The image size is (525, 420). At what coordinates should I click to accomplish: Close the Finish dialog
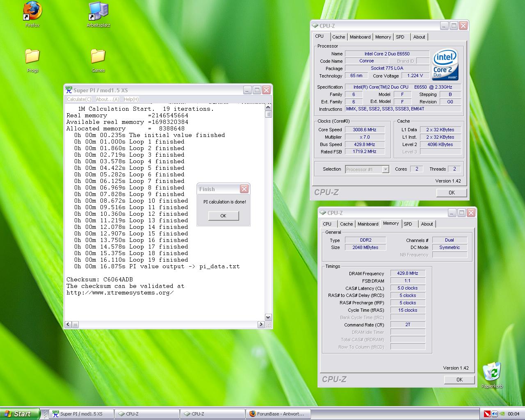click(x=244, y=189)
